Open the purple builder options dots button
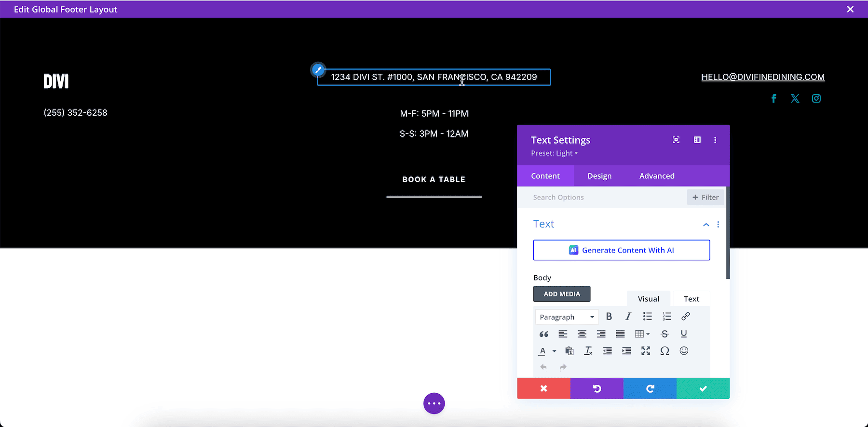Screen dimensions: 868x427 click(434, 403)
